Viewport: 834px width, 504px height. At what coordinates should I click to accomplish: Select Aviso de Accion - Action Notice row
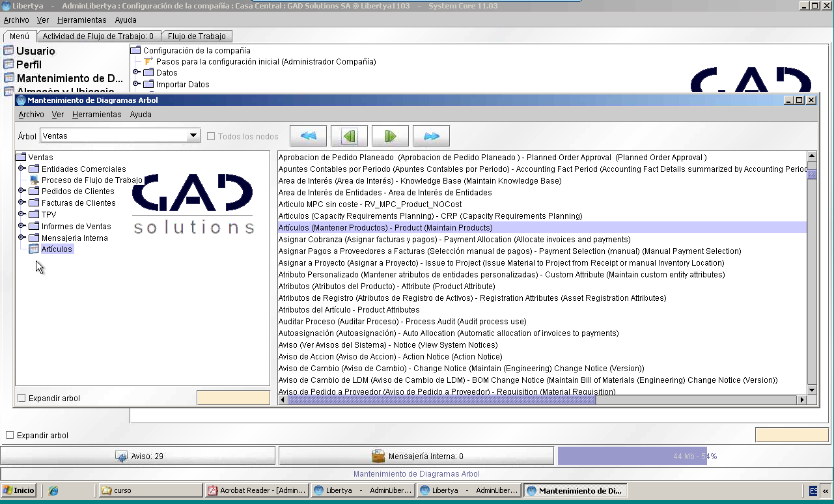tap(542, 357)
